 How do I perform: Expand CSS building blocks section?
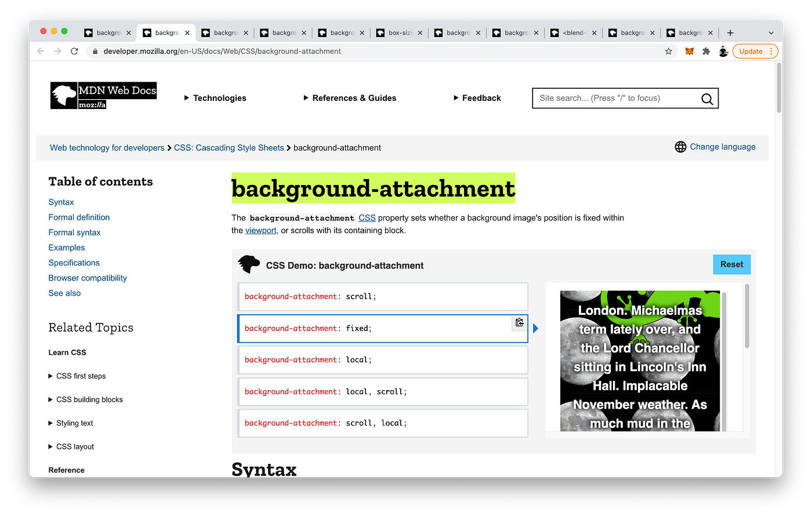click(86, 399)
